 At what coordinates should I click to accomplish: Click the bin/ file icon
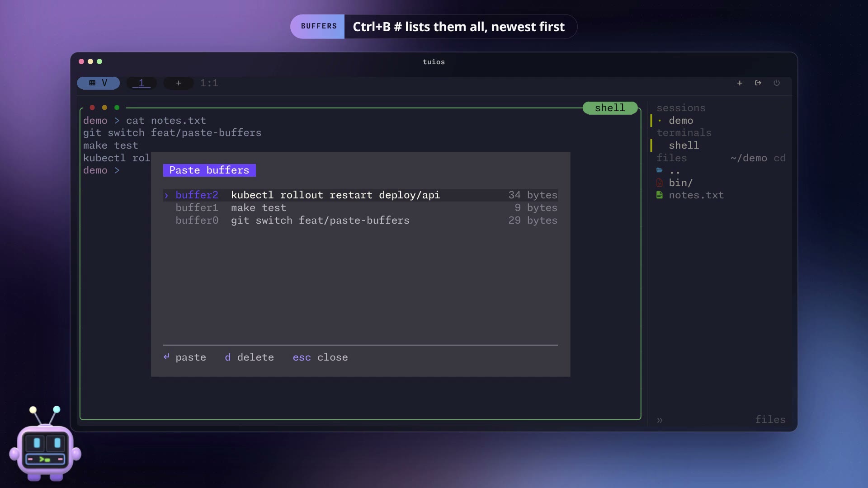coord(660,183)
